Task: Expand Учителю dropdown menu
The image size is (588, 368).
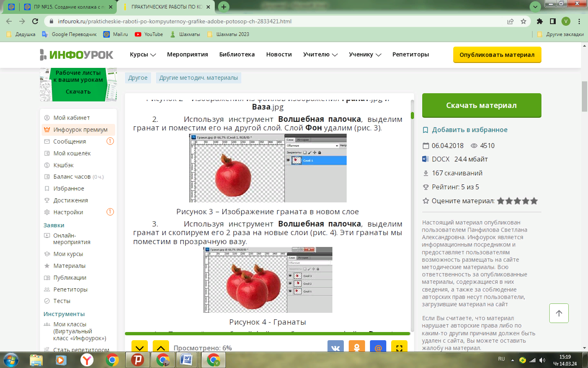Action: point(320,54)
